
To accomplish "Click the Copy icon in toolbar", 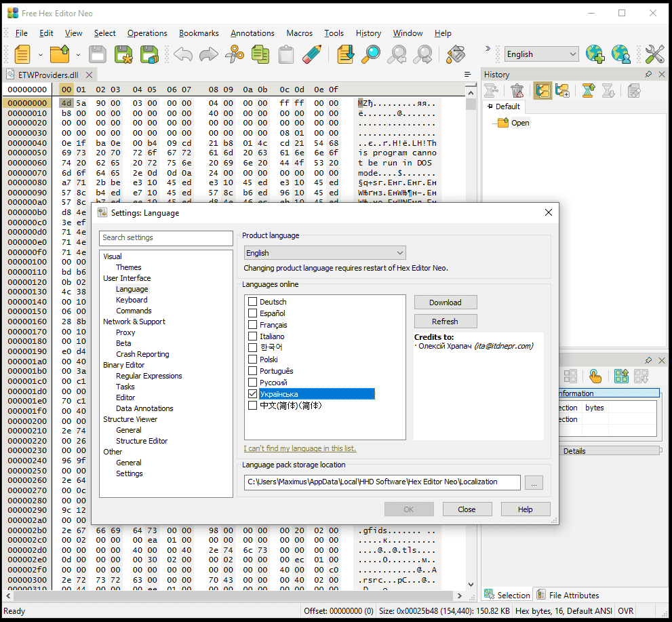I will coord(260,54).
